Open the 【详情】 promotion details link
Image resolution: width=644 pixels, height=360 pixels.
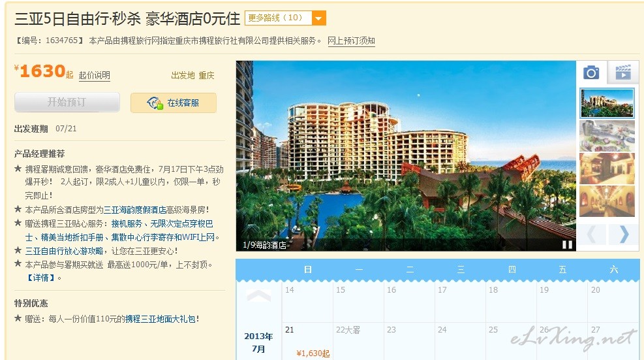41,278
